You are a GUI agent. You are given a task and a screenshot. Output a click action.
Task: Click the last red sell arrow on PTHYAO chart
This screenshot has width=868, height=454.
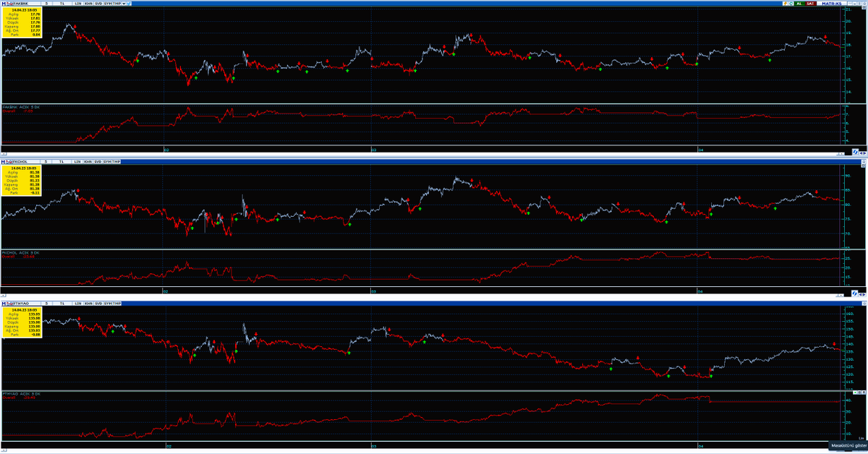tap(834, 343)
